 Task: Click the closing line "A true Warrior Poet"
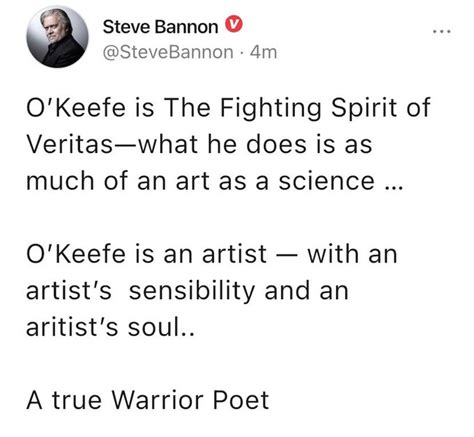pyautogui.click(x=148, y=400)
